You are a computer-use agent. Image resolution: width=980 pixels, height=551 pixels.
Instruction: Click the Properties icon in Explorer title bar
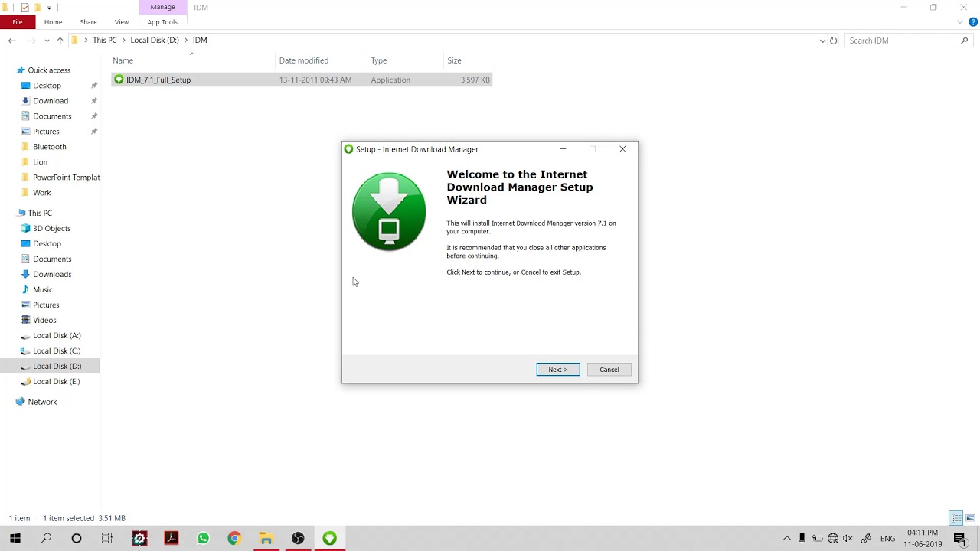25,8
